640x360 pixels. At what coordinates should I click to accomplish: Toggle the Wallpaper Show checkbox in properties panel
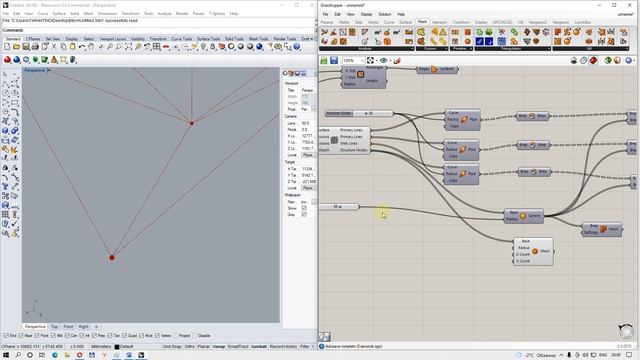point(304,208)
